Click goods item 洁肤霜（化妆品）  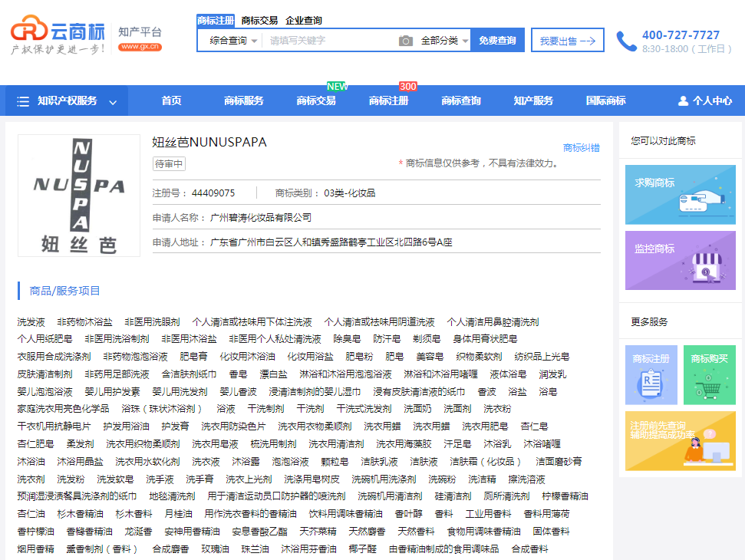point(486,462)
